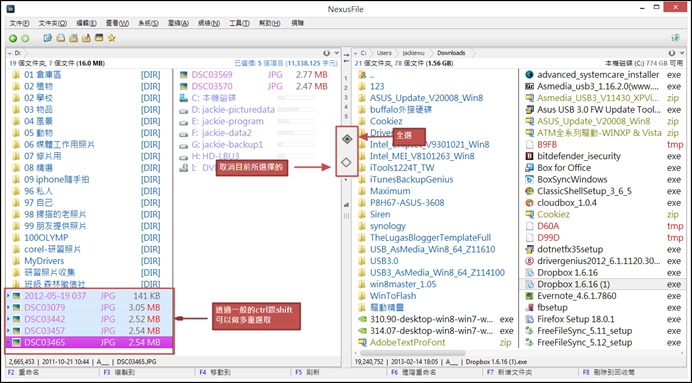Click the F5 刷新 function button
Viewport: 692px width, 383px height.
pyautogui.click(x=307, y=372)
